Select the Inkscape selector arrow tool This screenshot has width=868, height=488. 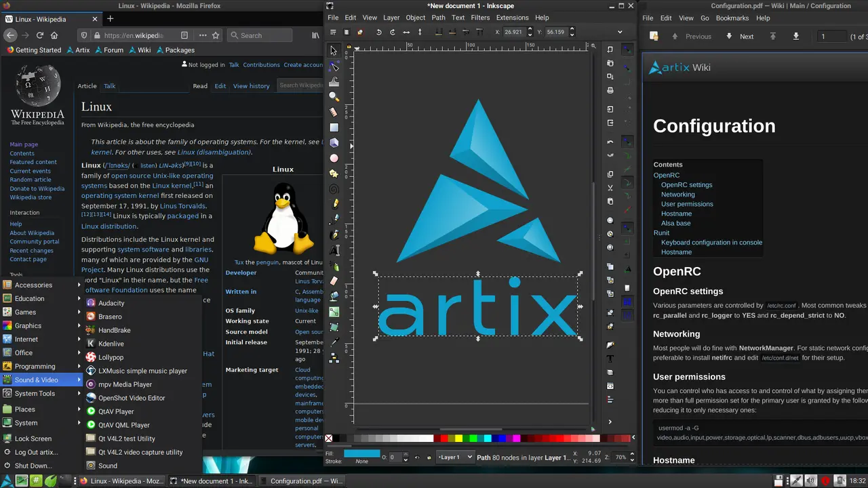(x=334, y=50)
